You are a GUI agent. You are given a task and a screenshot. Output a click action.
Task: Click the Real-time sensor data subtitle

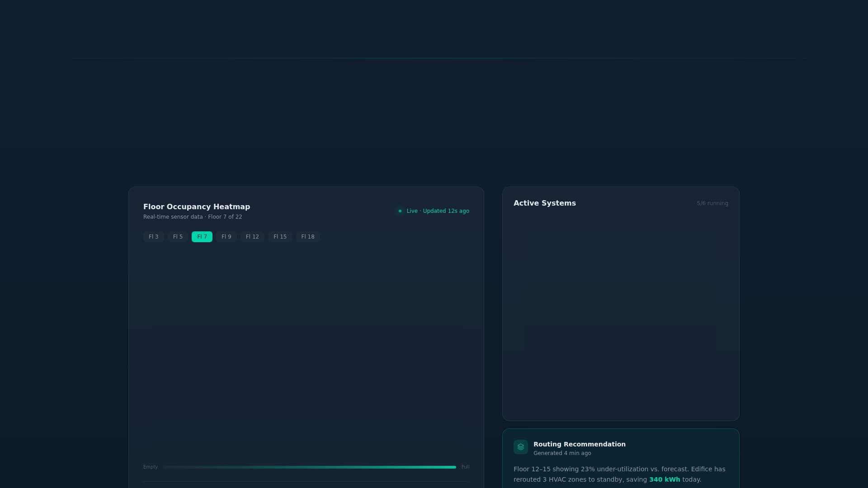(193, 216)
